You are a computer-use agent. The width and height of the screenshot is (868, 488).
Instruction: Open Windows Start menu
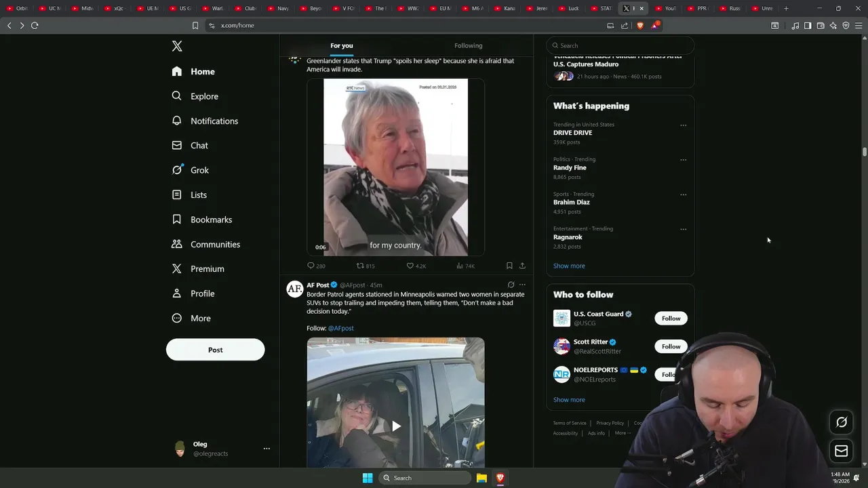[x=368, y=478]
